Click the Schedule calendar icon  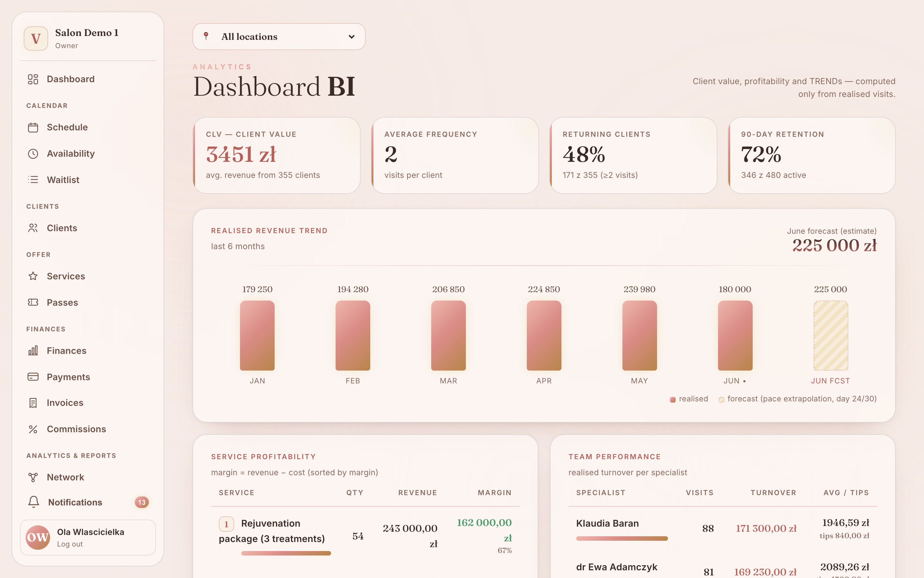33,127
